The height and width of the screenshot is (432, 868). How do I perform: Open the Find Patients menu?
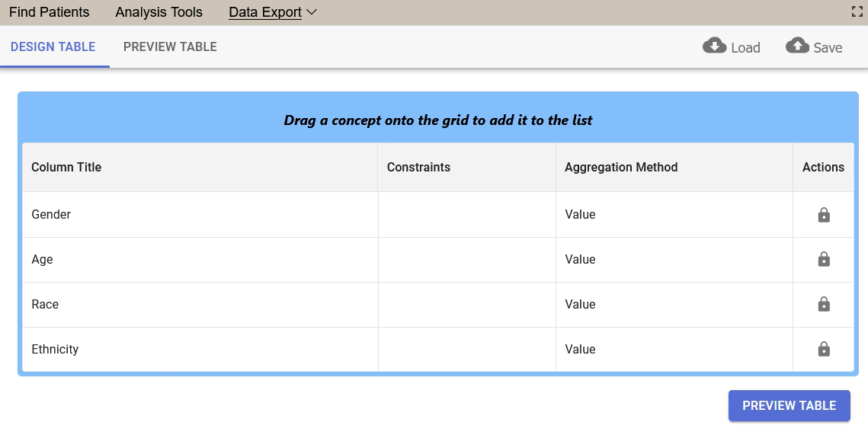click(x=49, y=12)
